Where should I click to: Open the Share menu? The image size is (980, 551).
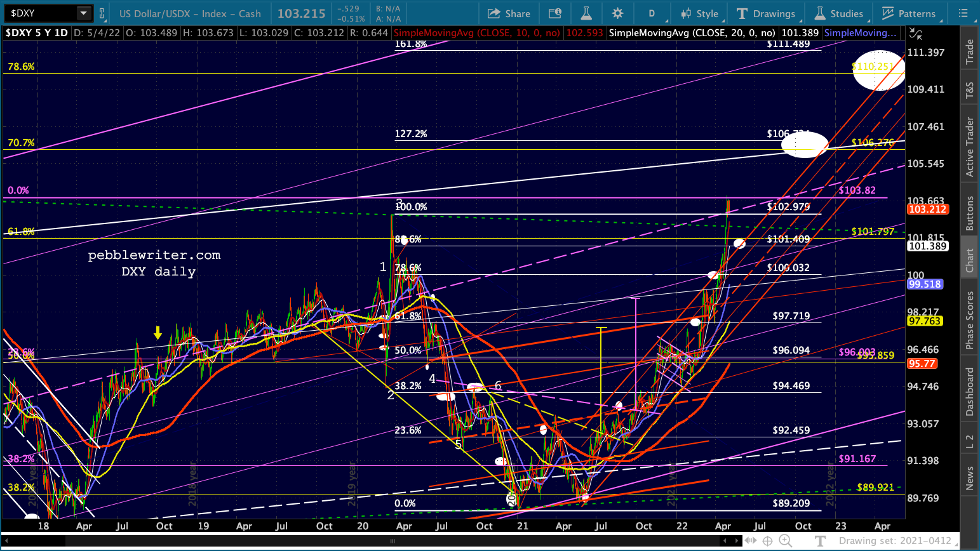(509, 13)
